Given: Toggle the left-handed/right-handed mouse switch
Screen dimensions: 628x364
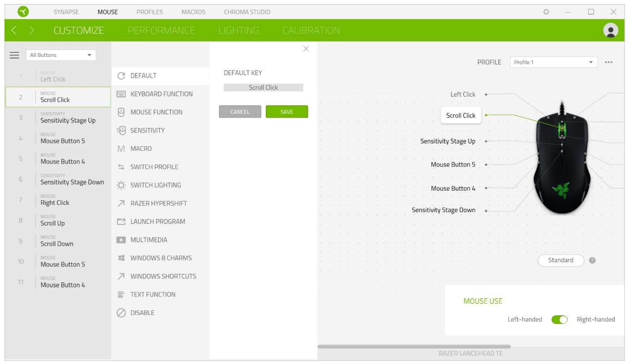Looking at the screenshot, I should click(560, 320).
